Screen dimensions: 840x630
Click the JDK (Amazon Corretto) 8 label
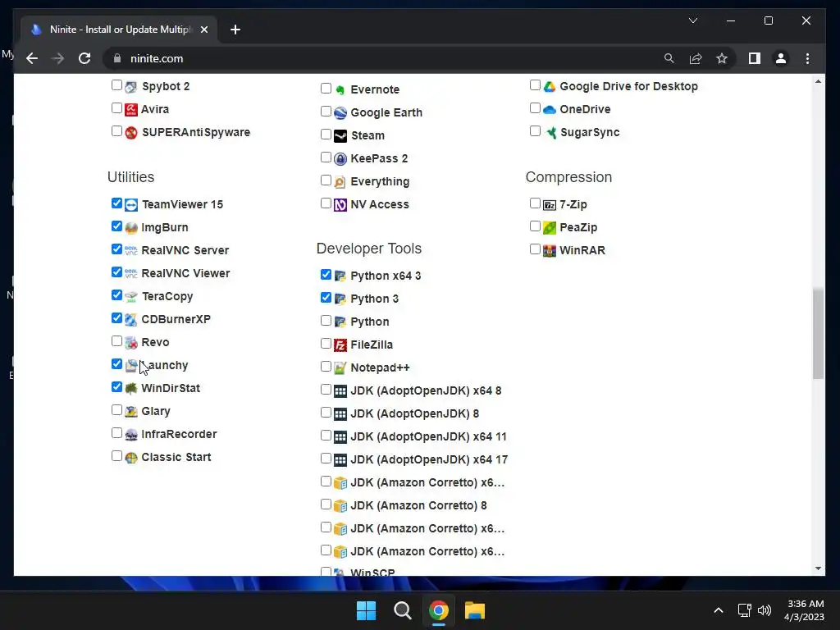coord(418,505)
